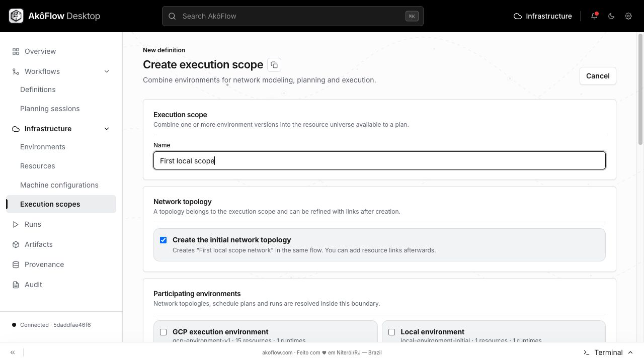The height and width of the screenshot is (362, 644).
Task: Collapse the sidebar with double chevron
Action: pyautogui.click(x=13, y=352)
